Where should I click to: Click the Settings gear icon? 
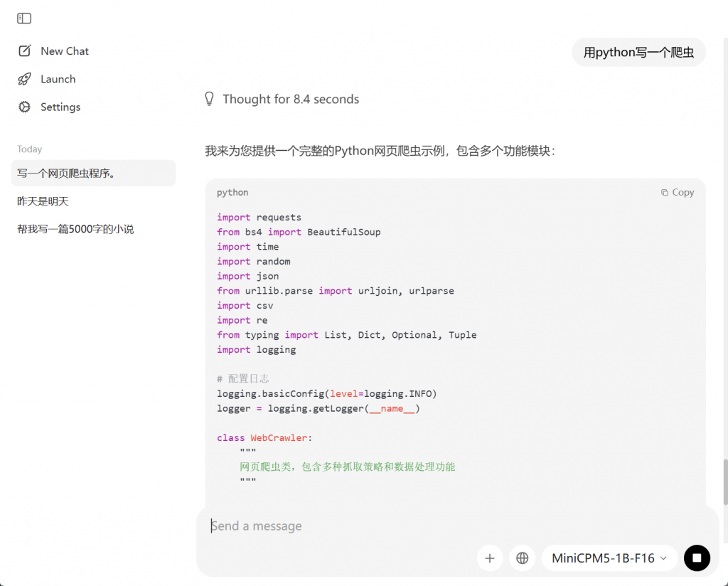[25, 107]
